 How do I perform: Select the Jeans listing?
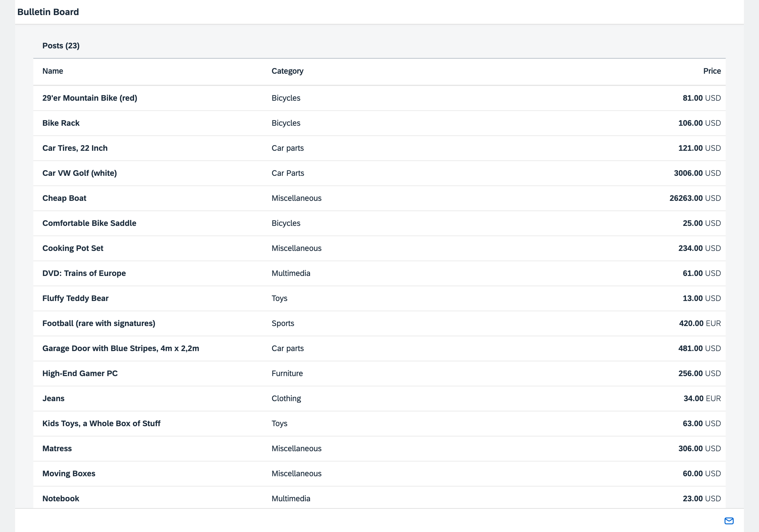point(379,399)
